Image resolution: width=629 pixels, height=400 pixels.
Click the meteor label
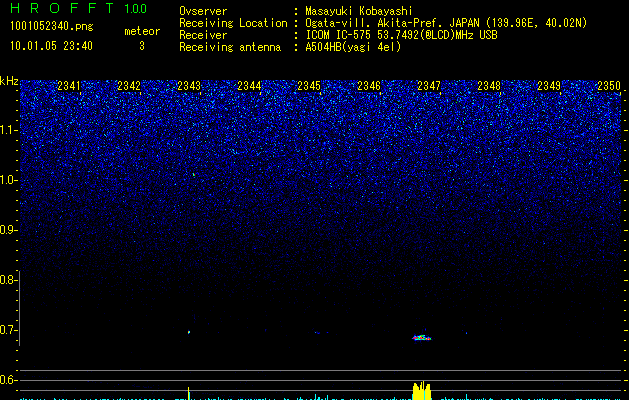[142, 31]
